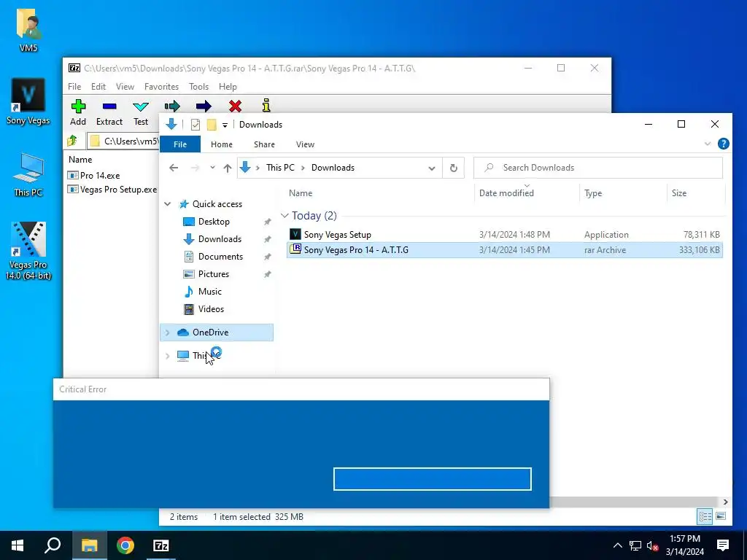Click the red Delete X icon in 7-Zip
This screenshot has width=747, height=560.
click(235, 106)
